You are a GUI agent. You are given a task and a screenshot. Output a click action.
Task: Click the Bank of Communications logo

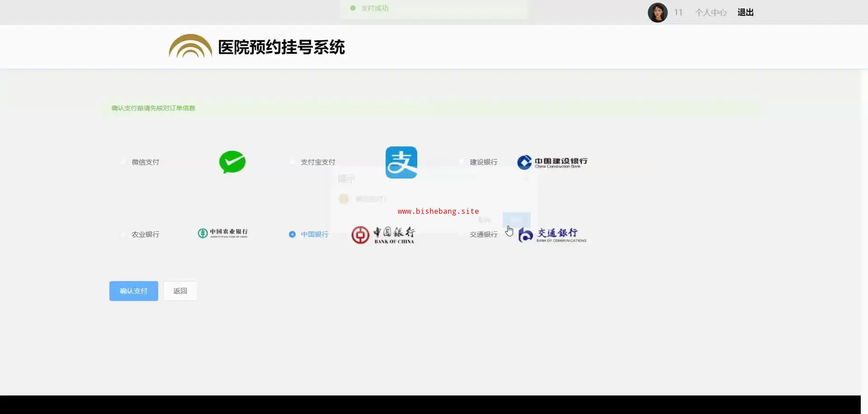pyautogui.click(x=552, y=235)
